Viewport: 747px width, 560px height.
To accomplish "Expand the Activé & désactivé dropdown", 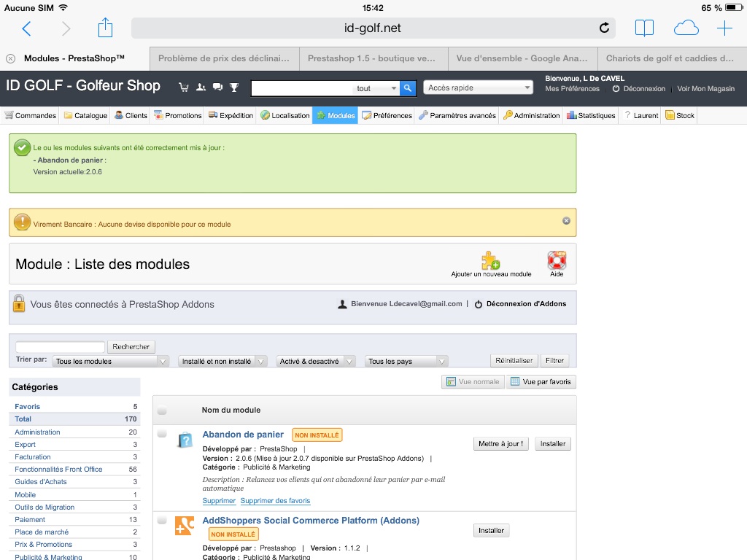I will click(x=316, y=362).
